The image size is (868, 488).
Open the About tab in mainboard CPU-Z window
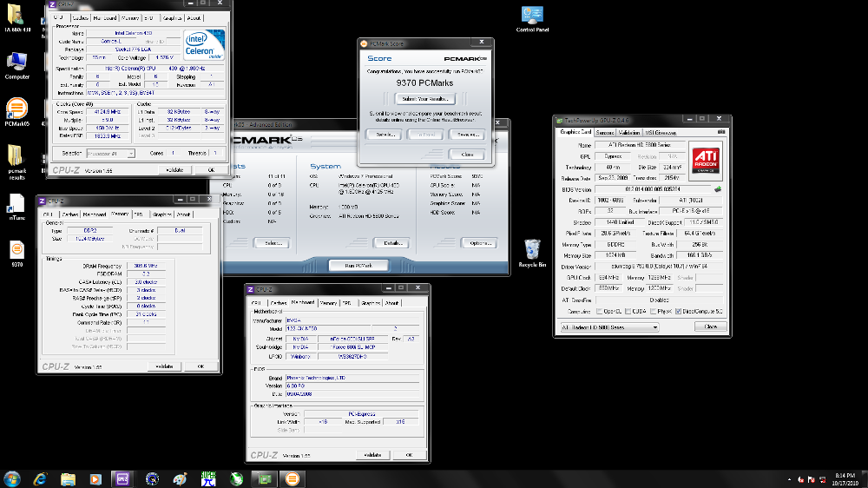click(392, 303)
